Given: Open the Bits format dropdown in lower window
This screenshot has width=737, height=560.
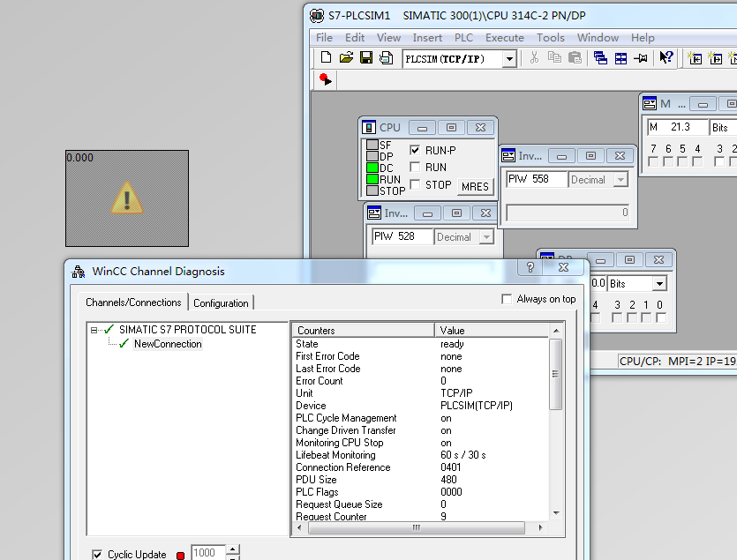Looking at the screenshot, I should pyautogui.click(x=659, y=283).
